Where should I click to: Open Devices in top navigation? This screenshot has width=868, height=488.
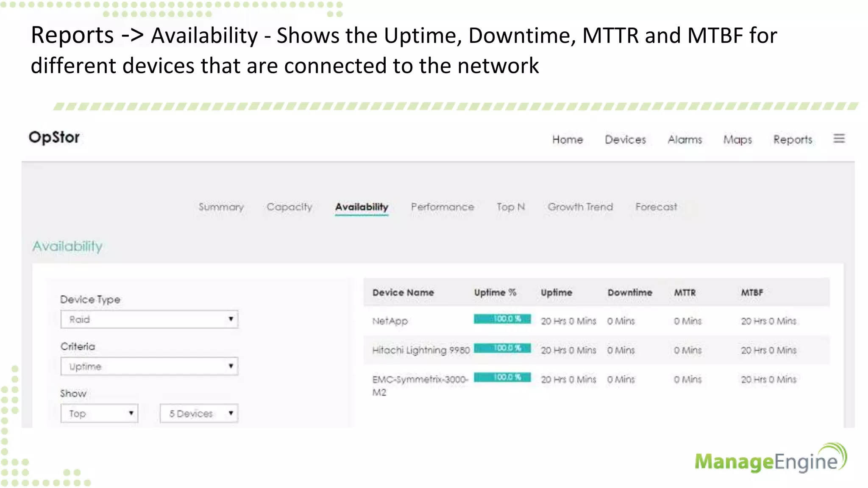[625, 139]
